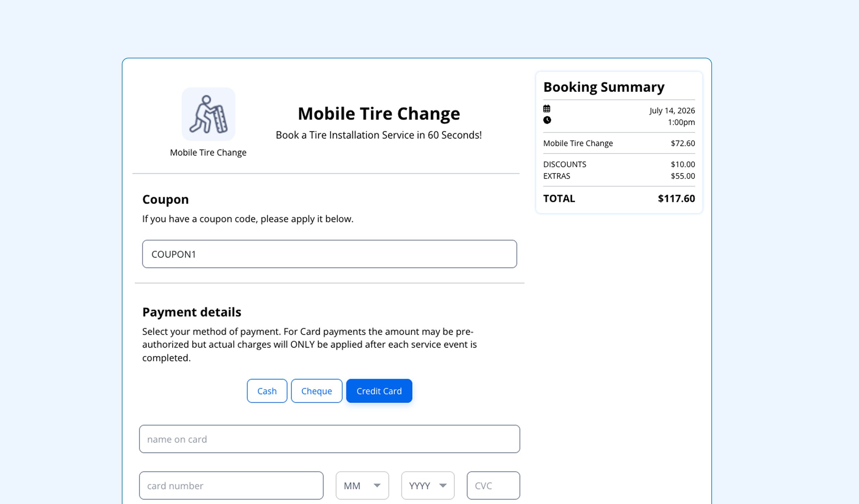The height and width of the screenshot is (504, 859).
Task: Click the CVC input field
Action: [493, 485]
